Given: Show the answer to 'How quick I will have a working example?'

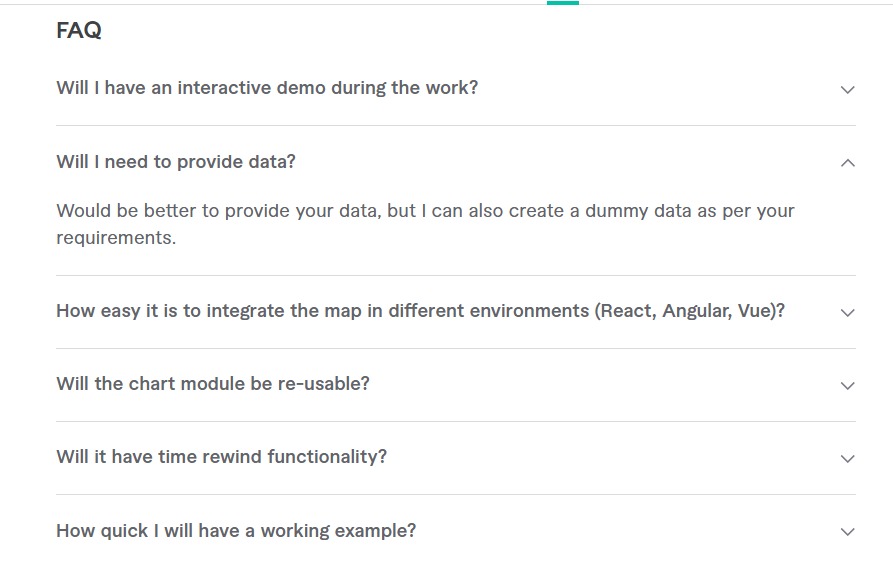Looking at the screenshot, I should coord(236,531).
